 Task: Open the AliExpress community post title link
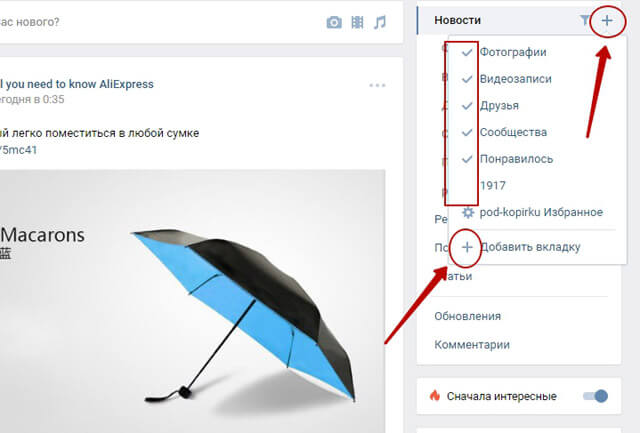click(x=77, y=84)
